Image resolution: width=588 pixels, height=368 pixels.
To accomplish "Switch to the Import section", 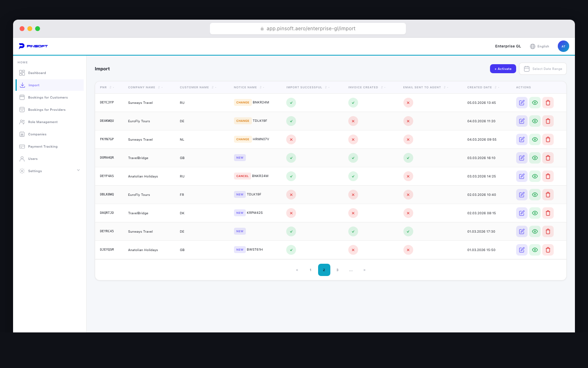I will pos(34,85).
